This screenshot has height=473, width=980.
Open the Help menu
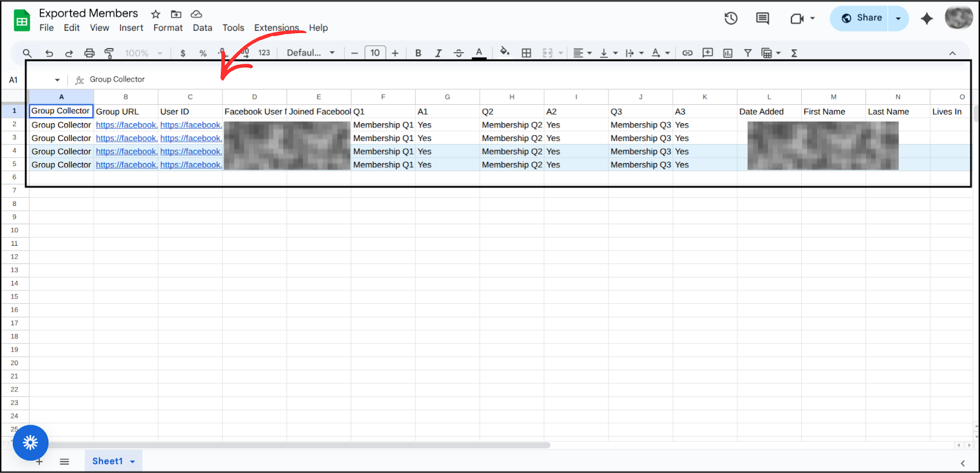[318, 28]
